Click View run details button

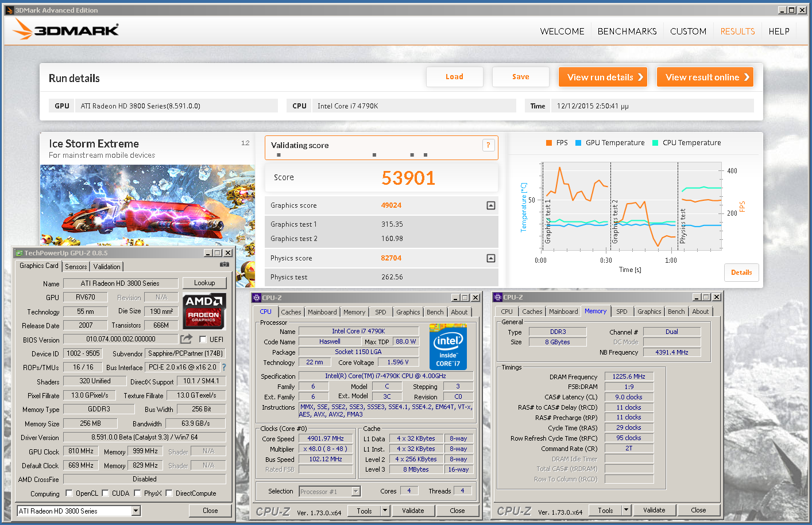[x=603, y=77]
